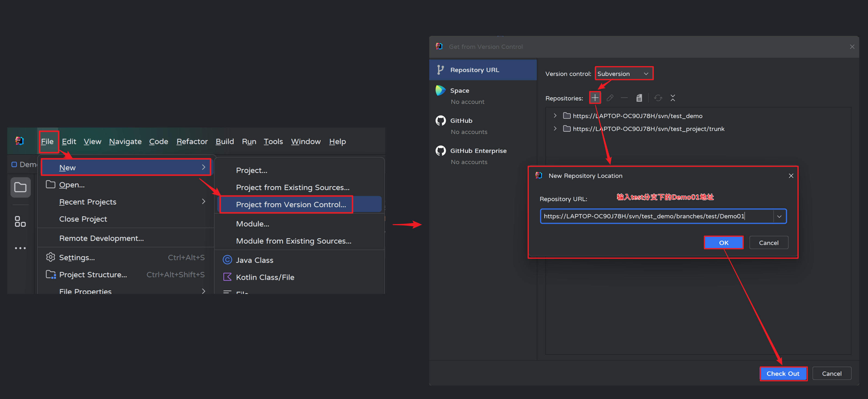This screenshot has width=868, height=399.
Task: Click the copy repository details icon
Action: (639, 98)
